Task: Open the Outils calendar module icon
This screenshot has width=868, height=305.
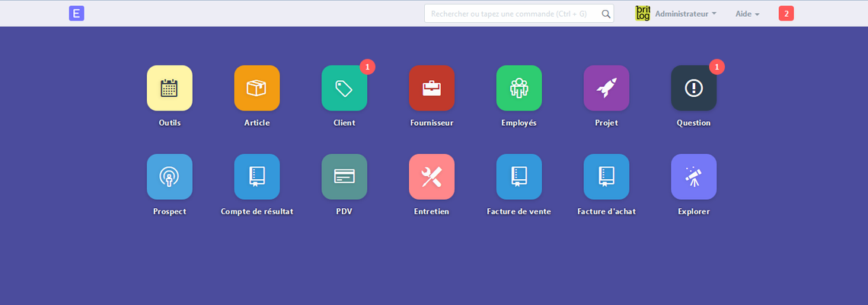Action: coord(169,88)
